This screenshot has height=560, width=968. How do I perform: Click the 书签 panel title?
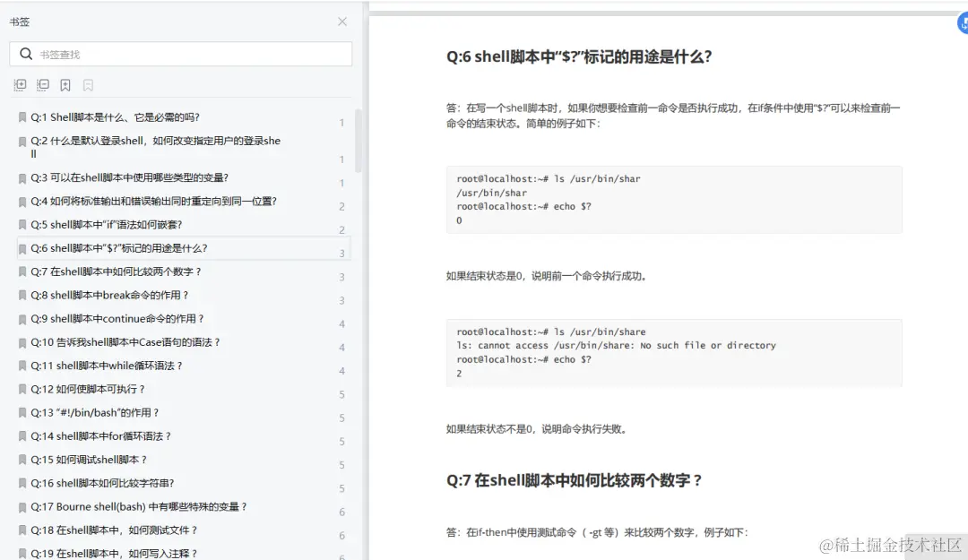tap(19, 22)
